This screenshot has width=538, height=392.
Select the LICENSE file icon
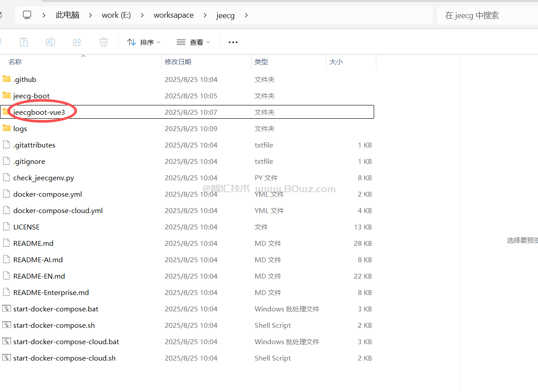click(x=6, y=227)
